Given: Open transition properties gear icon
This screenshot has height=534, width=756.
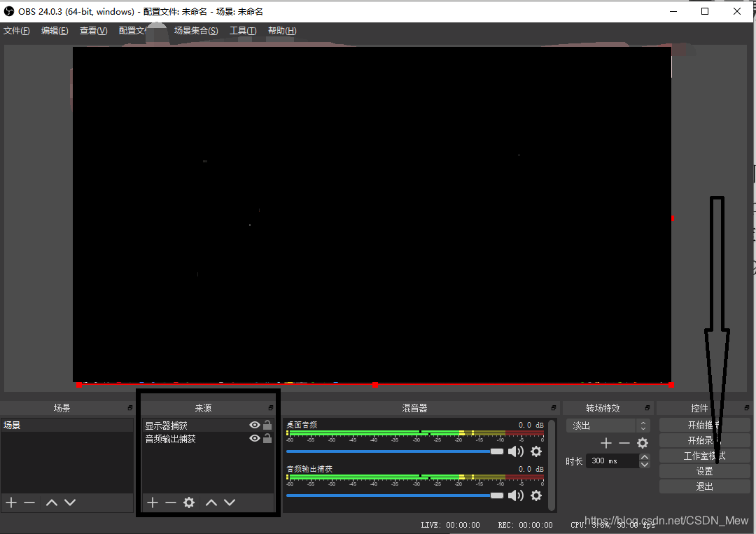Looking at the screenshot, I should 643,443.
